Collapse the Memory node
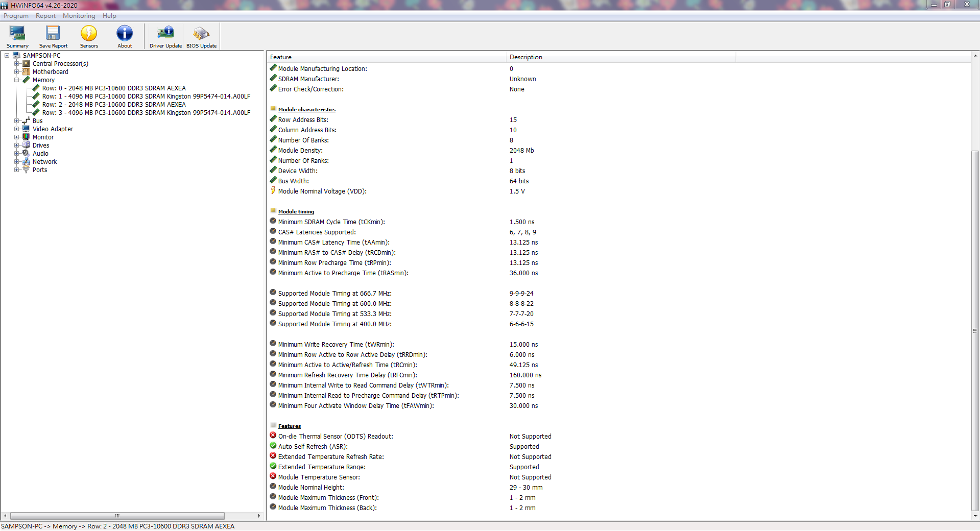Screen dimensions: 980x531 16,80
